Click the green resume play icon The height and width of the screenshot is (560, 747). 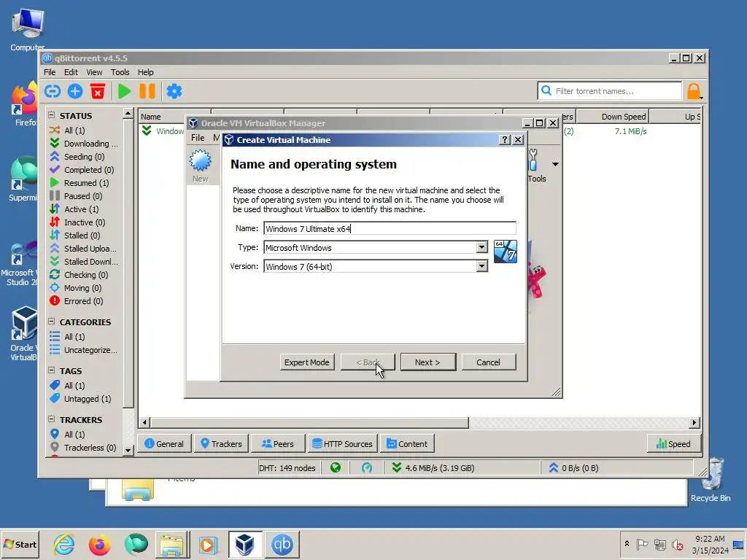124,91
